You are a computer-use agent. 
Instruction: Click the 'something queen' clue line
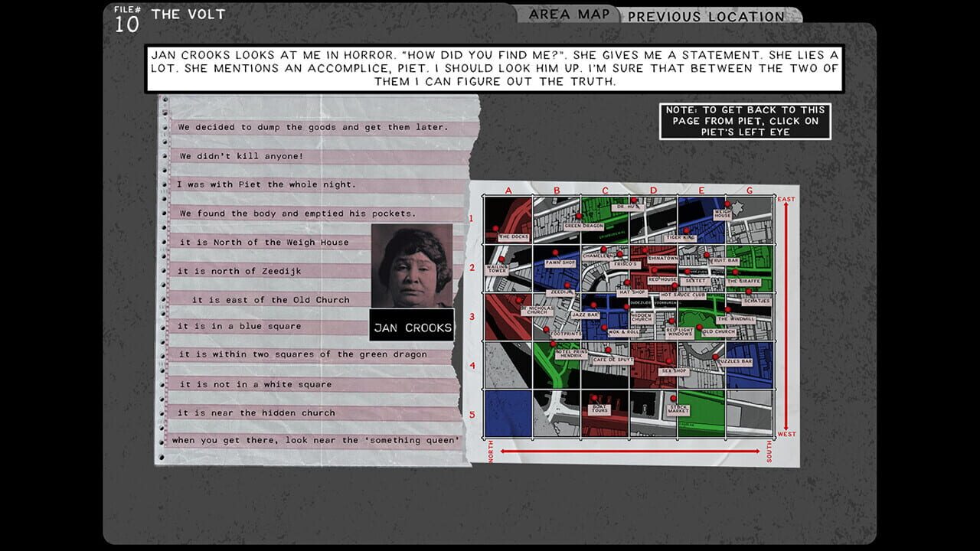[x=315, y=440]
